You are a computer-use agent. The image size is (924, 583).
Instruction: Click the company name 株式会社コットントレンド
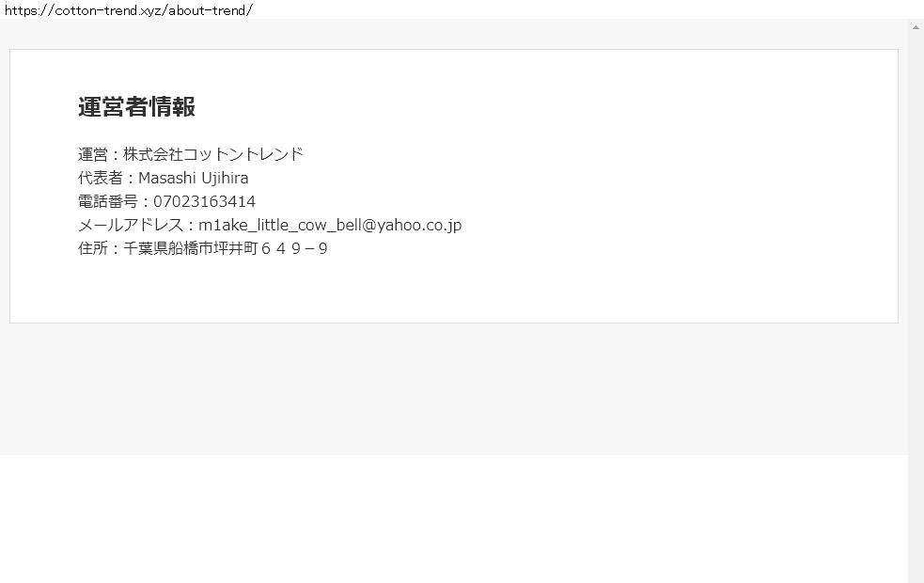(x=212, y=154)
